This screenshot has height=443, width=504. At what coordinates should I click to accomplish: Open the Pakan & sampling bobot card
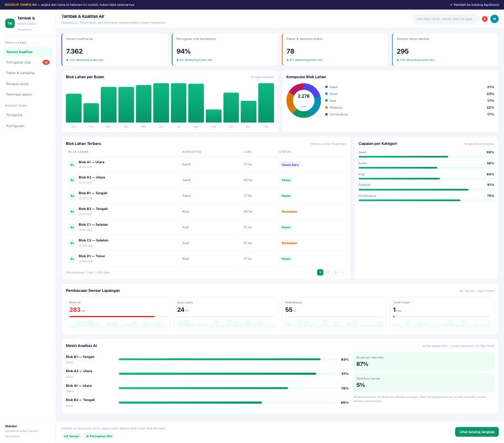(x=335, y=49)
